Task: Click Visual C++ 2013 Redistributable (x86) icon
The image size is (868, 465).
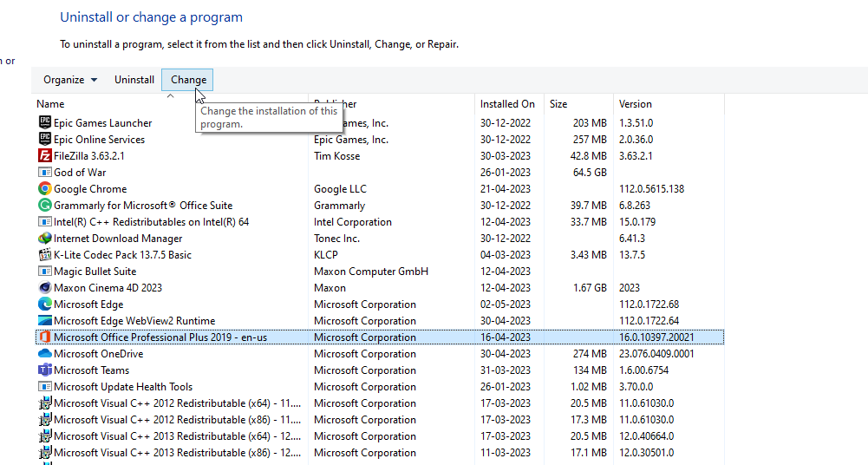Action: pos(45,452)
